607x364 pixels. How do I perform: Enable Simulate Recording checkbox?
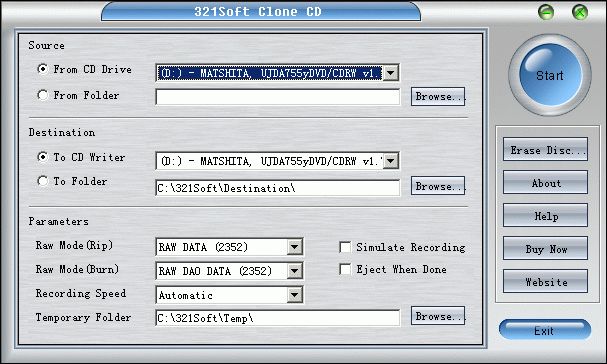pos(345,247)
